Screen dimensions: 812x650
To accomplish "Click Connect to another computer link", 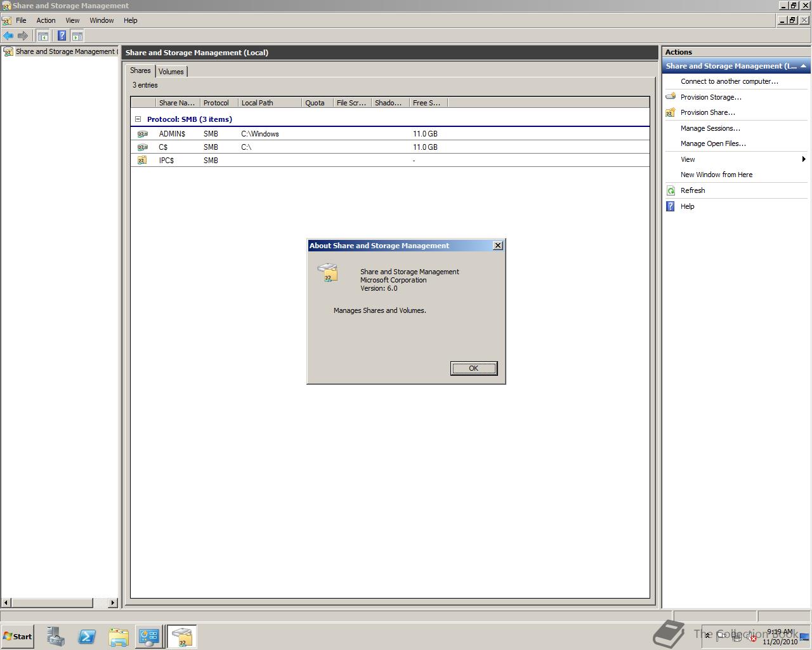I will 730,81.
